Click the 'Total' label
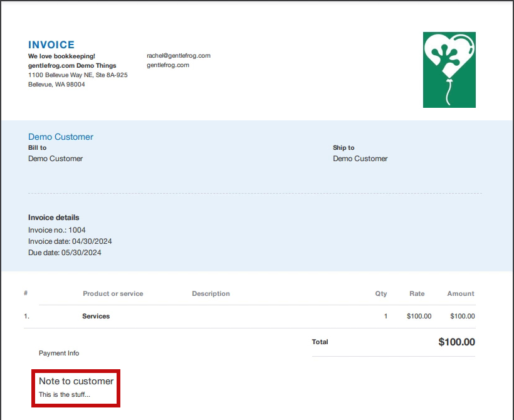The image size is (514, 420). click(x=320, y=342)
